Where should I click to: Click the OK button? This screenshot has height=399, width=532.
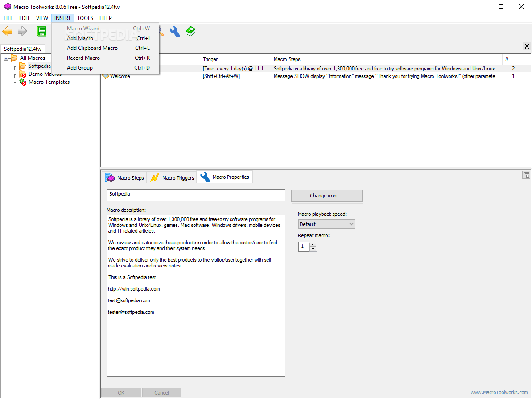[x=121, y=393]
